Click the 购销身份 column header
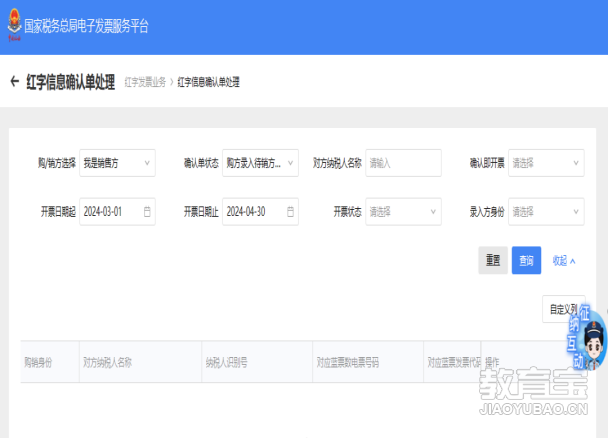The width and height of the screenshot is (609, 438). tap(50, 362)
